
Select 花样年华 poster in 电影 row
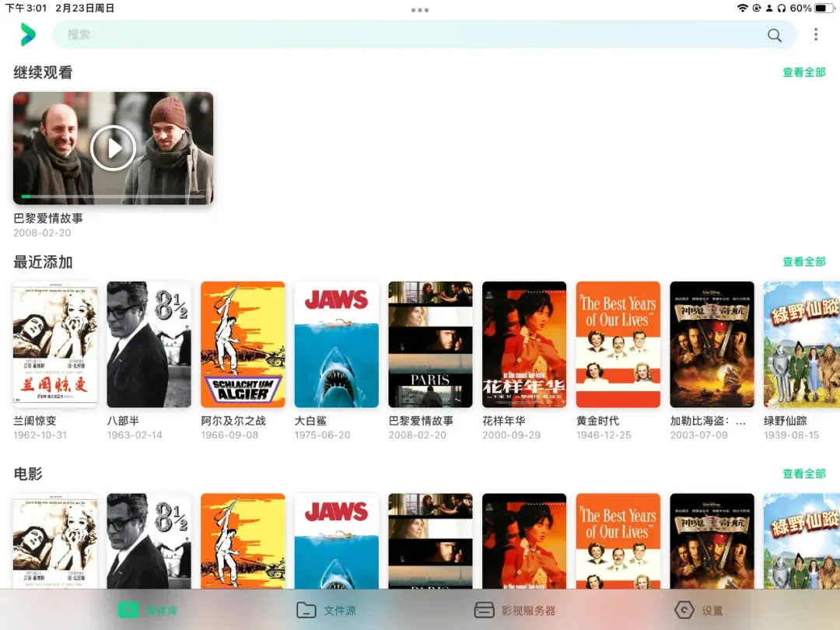point(524,541)
